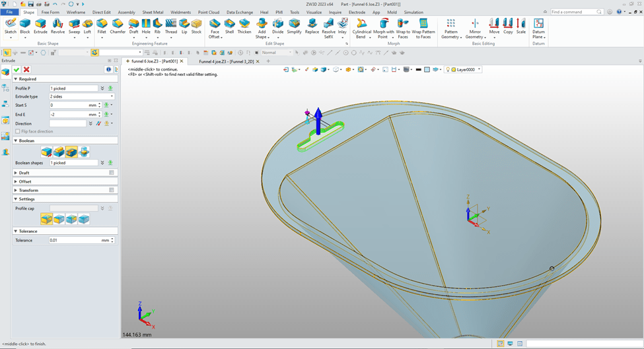Click the Revolve tool icon
Viewport: 644px width, 349px height.
click(58, 25)
